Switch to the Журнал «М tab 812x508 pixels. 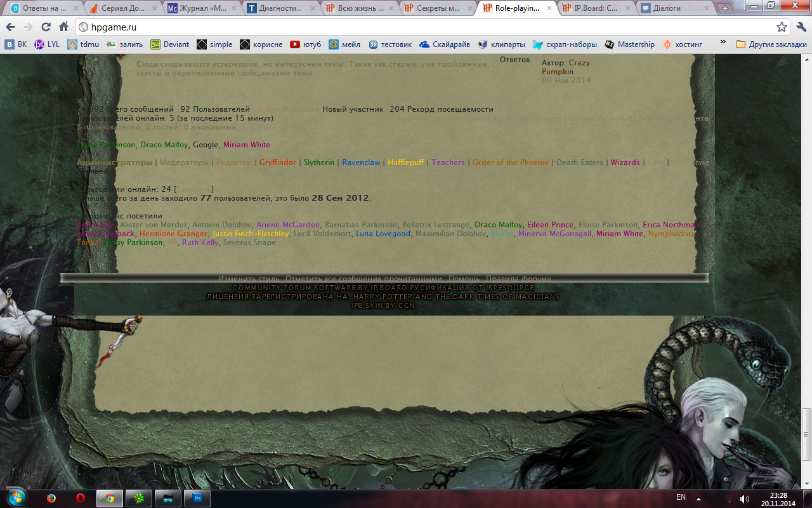[x=200, y=8]
